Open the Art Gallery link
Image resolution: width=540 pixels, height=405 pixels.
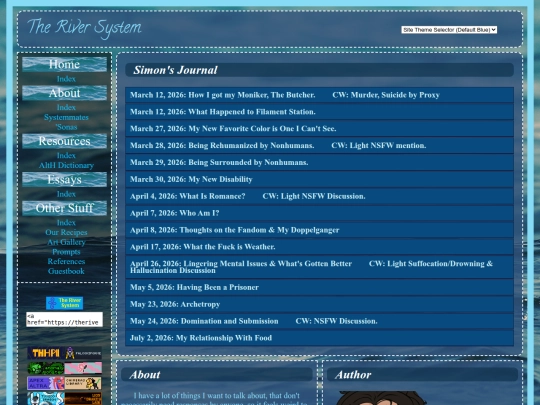[x=66, y=242]
